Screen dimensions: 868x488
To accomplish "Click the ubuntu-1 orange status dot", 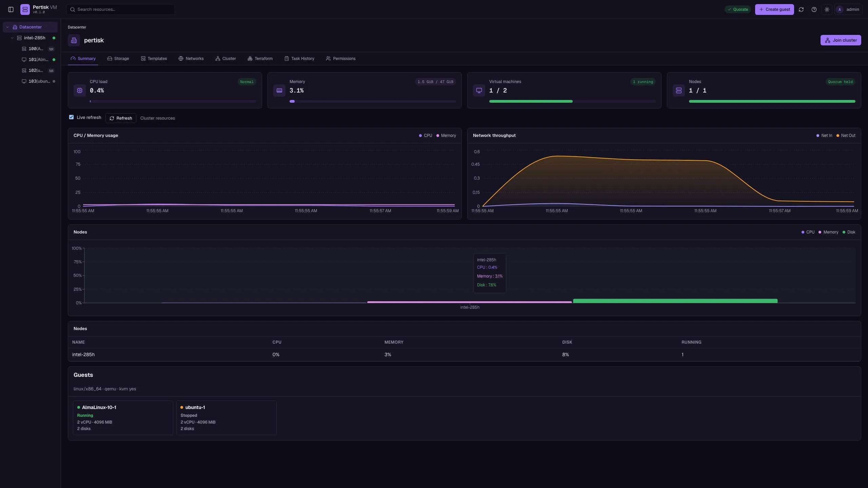I will point(182,407).
